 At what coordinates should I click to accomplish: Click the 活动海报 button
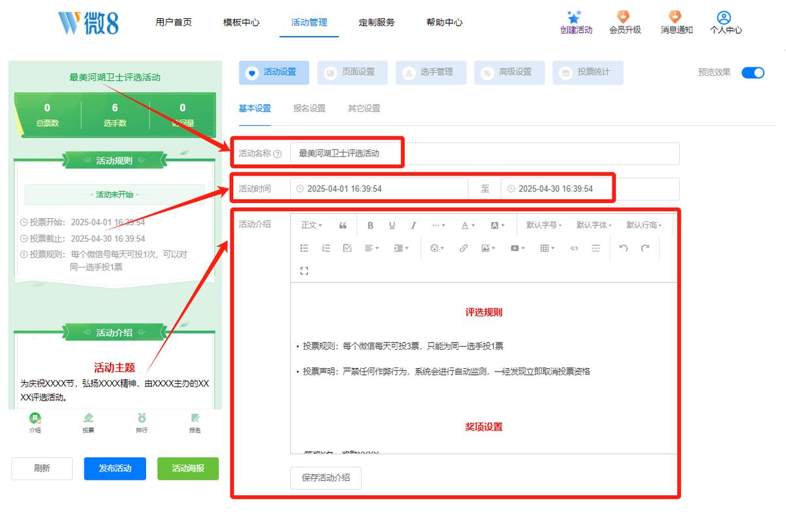coord(188,468)
